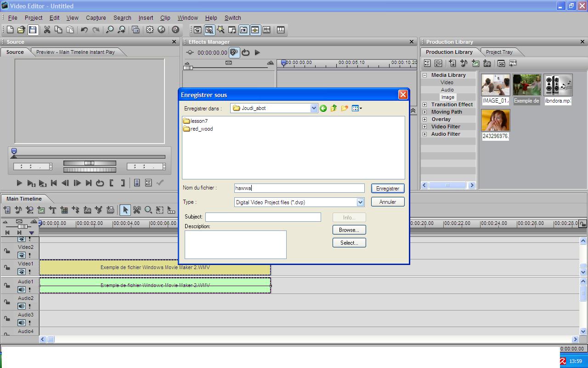Click the Insert Title clip icon

click(52, 210)
